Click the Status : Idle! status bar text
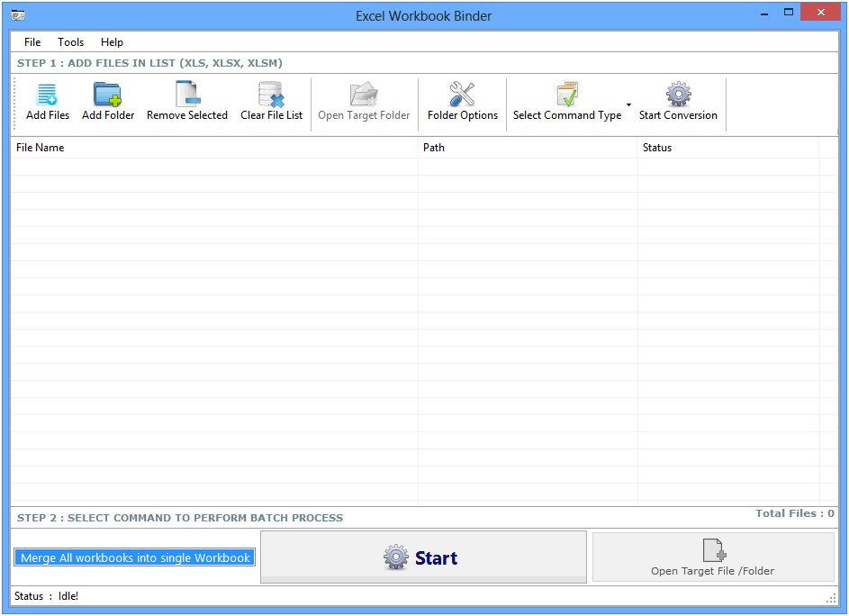This screenshot has width=849, height=616. [x=46, y=596]
